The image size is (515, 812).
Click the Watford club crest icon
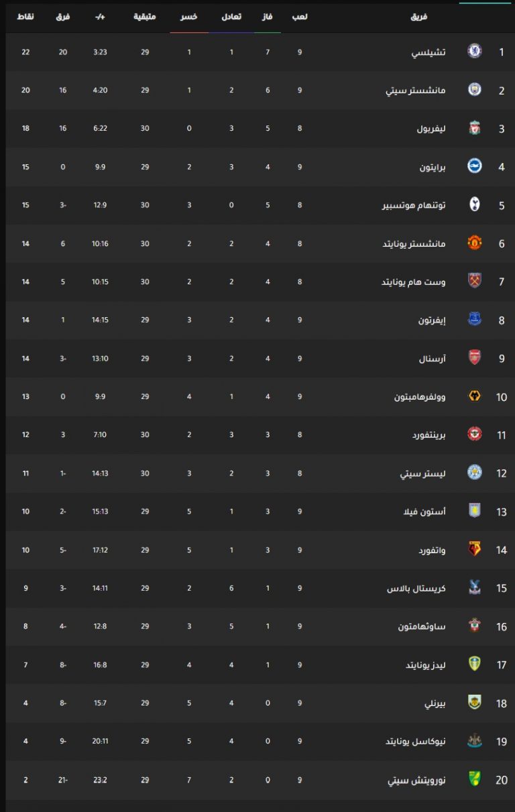click(x=474, y=550)
